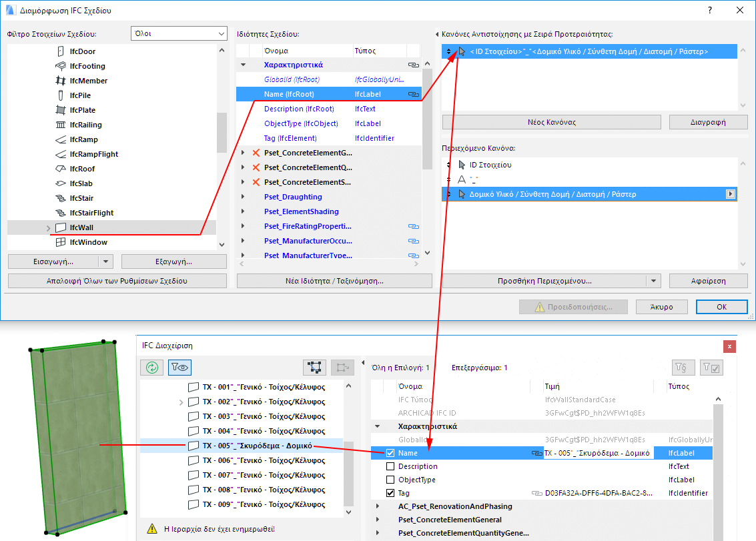
Task: Collapse left panel arrow beside Κανόνες Αντιστοίχησης
Action: (x=437, y=35)
